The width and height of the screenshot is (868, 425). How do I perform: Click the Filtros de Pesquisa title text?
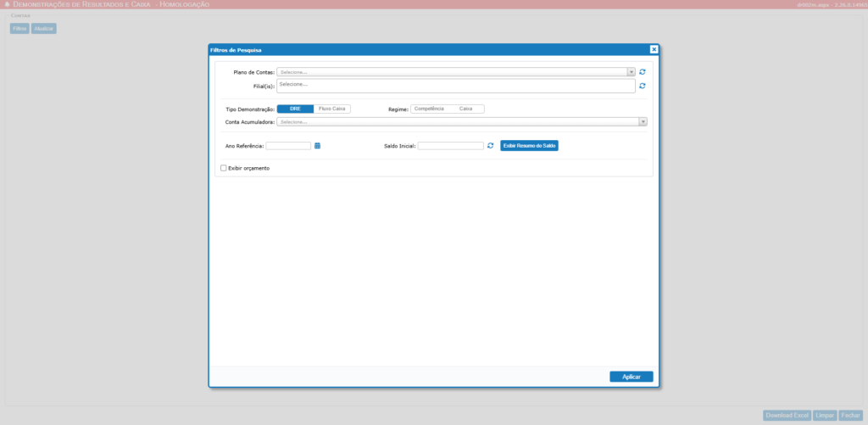click(236, 50)
